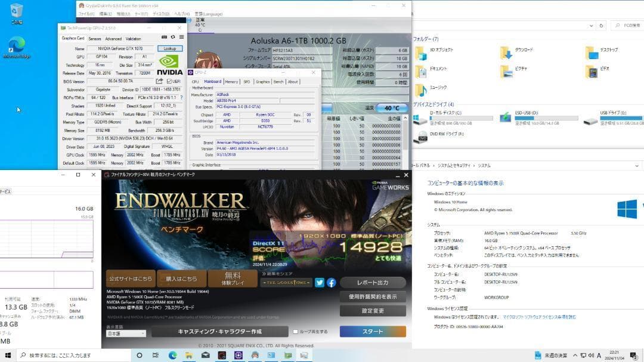Open the GPU-Z hamburger menu icon
This screenshot has height=362, width=644.
coord(182,36)
